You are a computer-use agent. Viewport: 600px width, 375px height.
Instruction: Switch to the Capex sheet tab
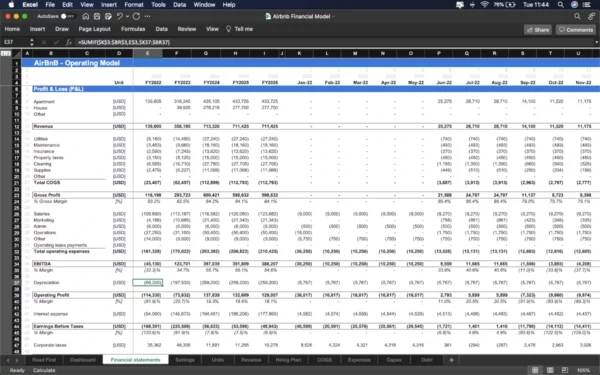click(394, 360)
